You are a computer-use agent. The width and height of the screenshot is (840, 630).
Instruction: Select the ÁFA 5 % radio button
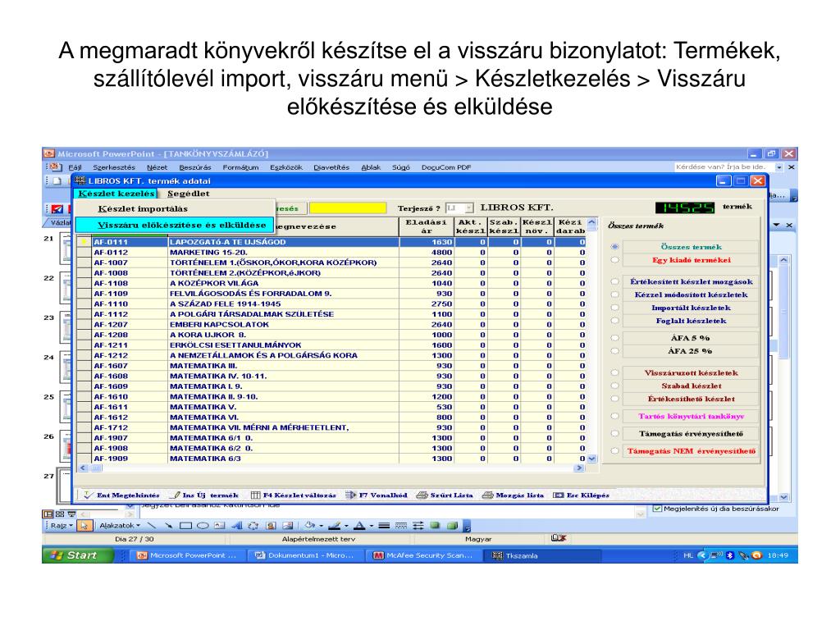(615, 338)
